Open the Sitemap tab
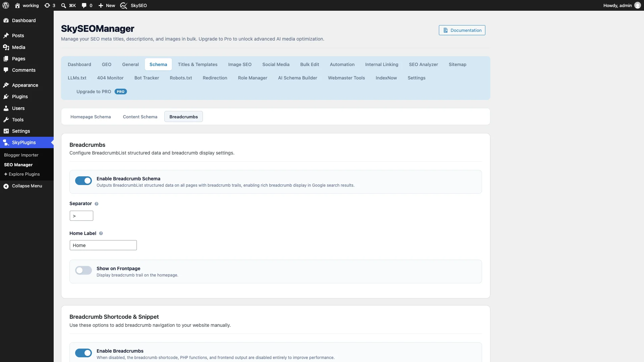The width and height of the screenshot is (644, 362). coord(458,64)
